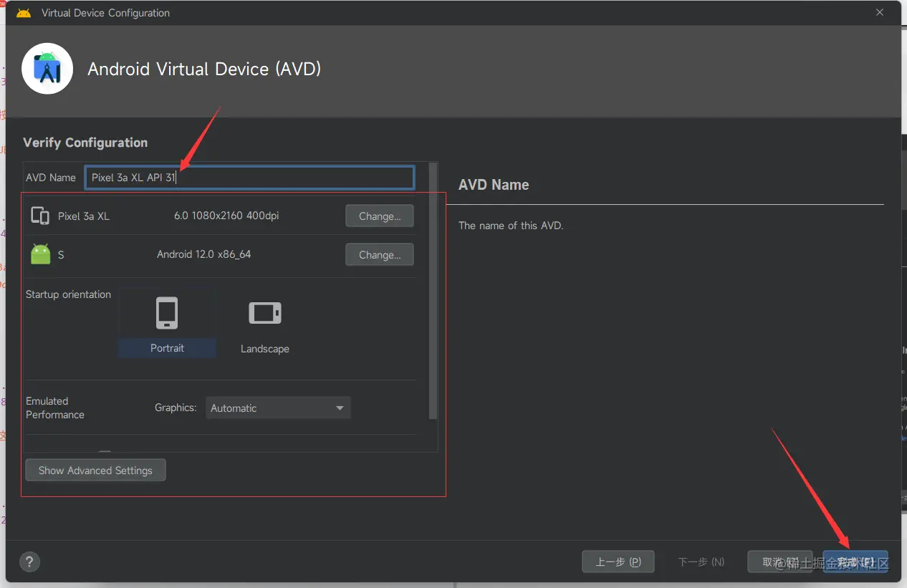Click the AVD Name input field
Viewport: 907px width, 588px height.
249,178
